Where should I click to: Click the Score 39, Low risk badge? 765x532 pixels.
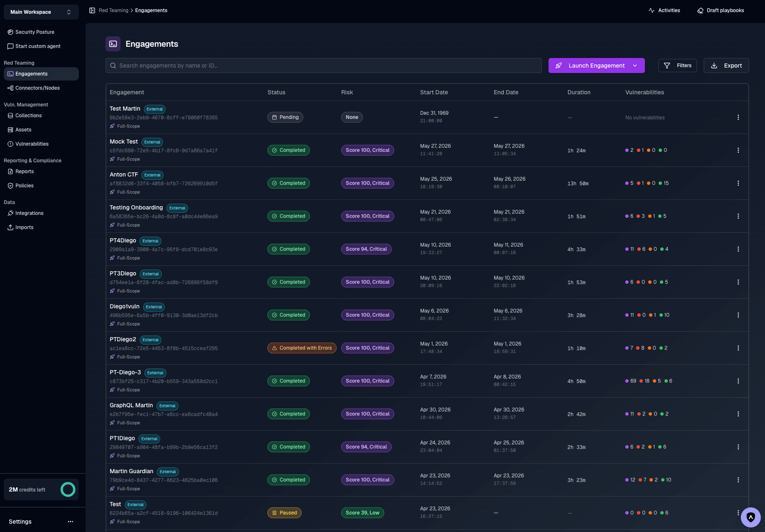[362, 513]
